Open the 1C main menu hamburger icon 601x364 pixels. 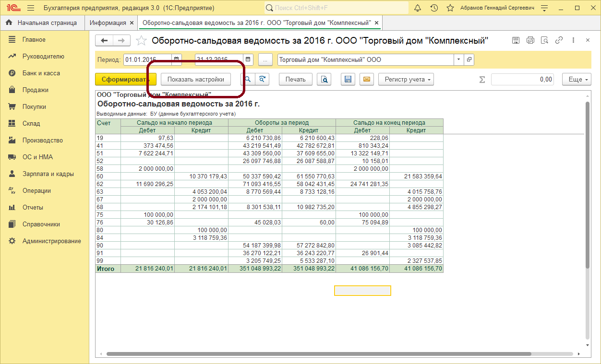(31, 8)
